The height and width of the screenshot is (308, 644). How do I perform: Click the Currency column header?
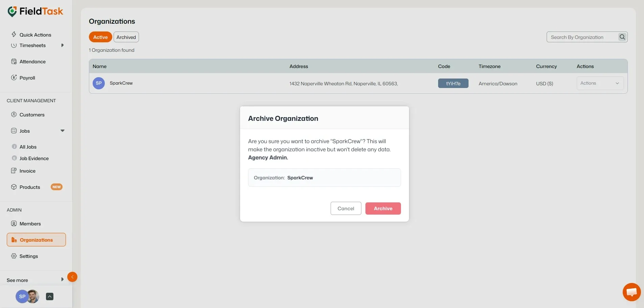[x=546, y=66]
